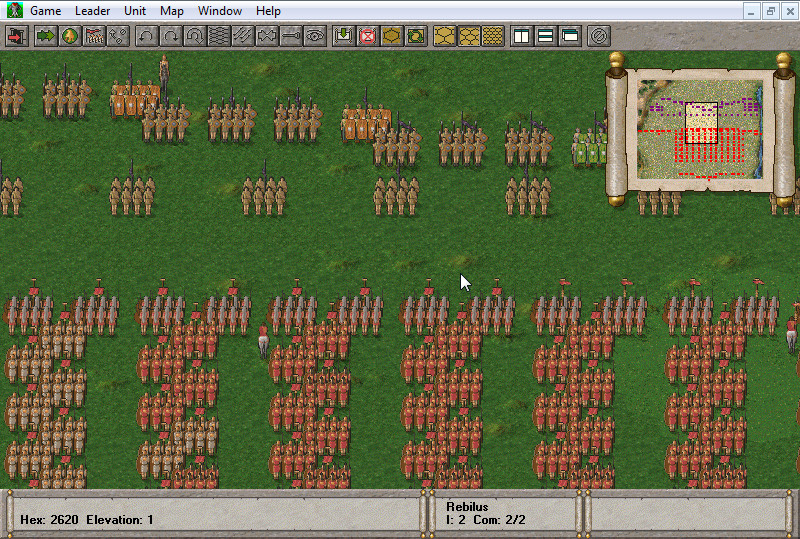The width and height of the screenshot is (800, 539).
Task: Click the leader name "Rebilus"
Action: point(467,507)
